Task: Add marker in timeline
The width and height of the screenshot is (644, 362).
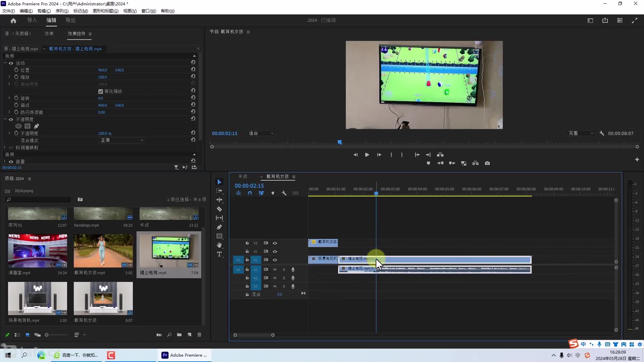Action: point(273,193)
